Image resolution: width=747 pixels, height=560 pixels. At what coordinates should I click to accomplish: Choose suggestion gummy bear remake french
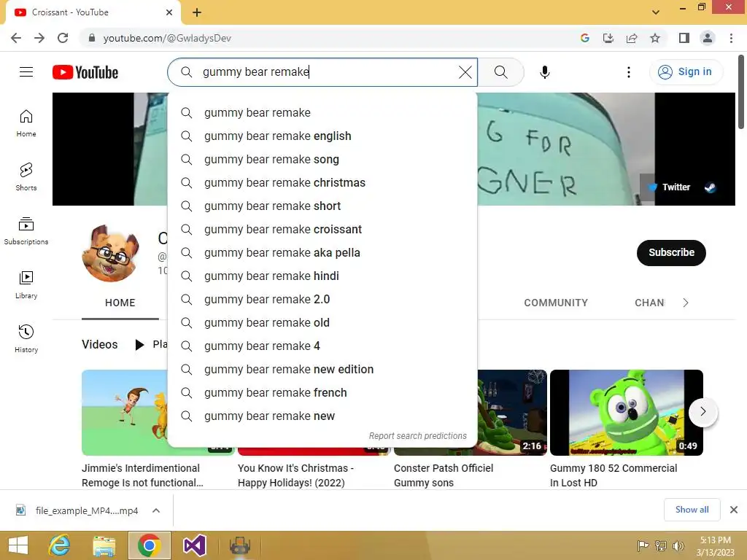[x=322, y=393]
